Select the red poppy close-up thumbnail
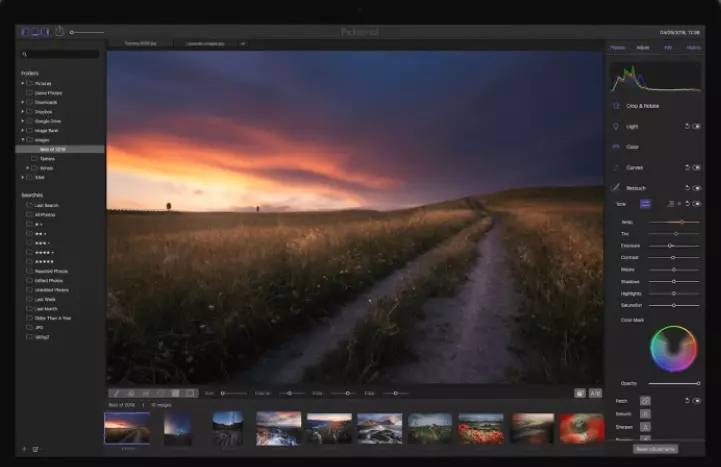This screenshot has width=721, height=467. tap(581, 428)
